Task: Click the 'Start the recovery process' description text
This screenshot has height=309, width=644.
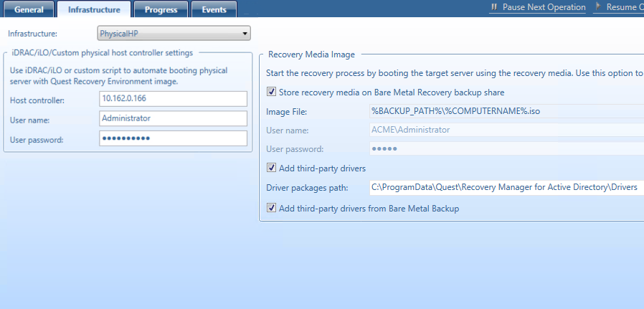Action: 455,73
